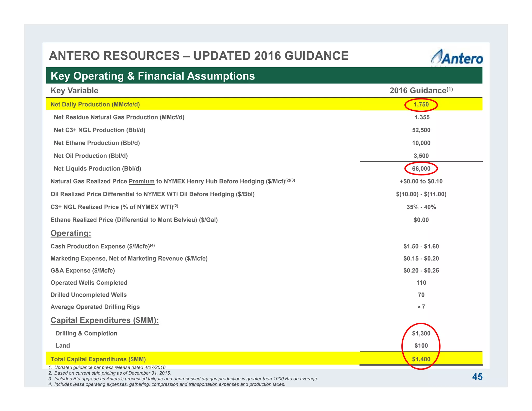
Task: Click the 70 uncompleted wells value
Action: pos(421,295)
